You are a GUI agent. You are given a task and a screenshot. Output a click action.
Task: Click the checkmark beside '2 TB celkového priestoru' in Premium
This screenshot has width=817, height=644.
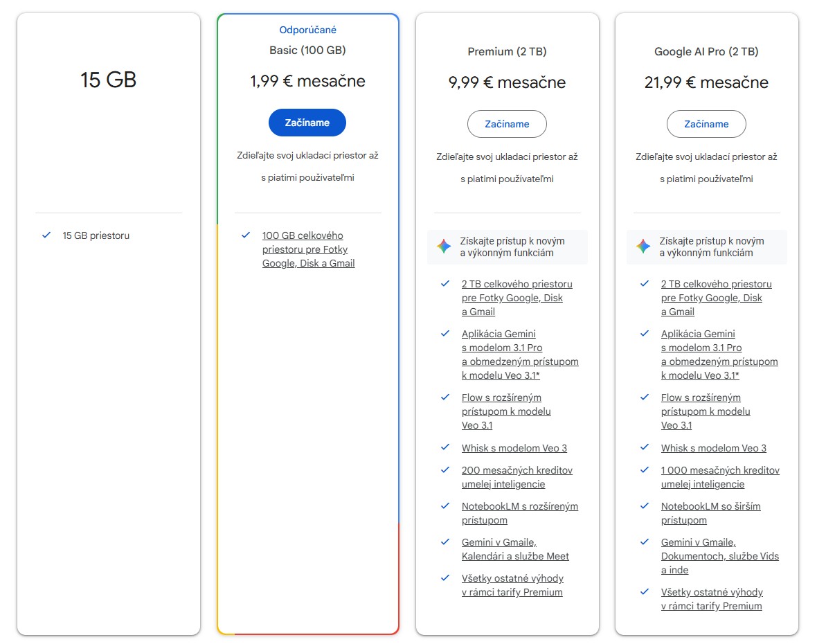pos(445,284)
